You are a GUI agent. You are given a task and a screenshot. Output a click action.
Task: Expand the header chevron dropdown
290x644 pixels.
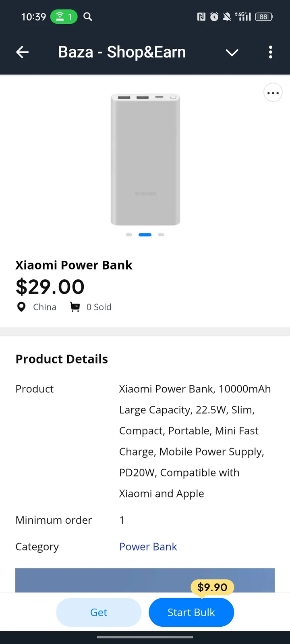coord(232,52)
